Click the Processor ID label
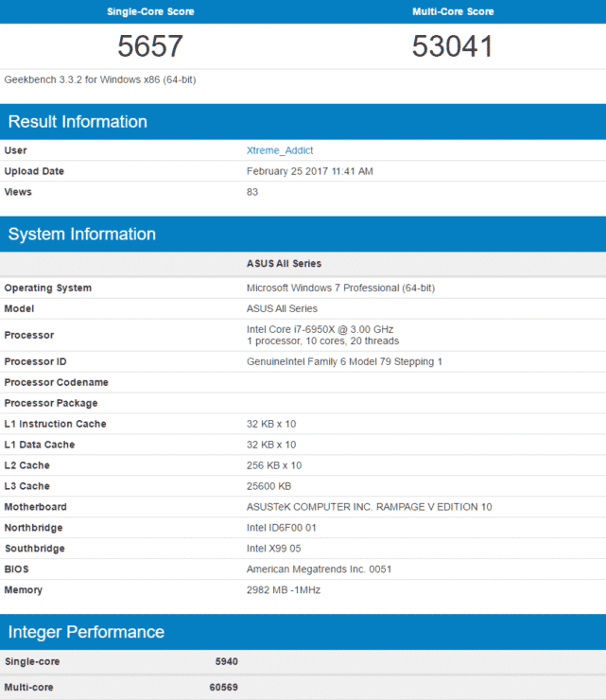Viewport: 606px width, 700px height. pos(35,361)
